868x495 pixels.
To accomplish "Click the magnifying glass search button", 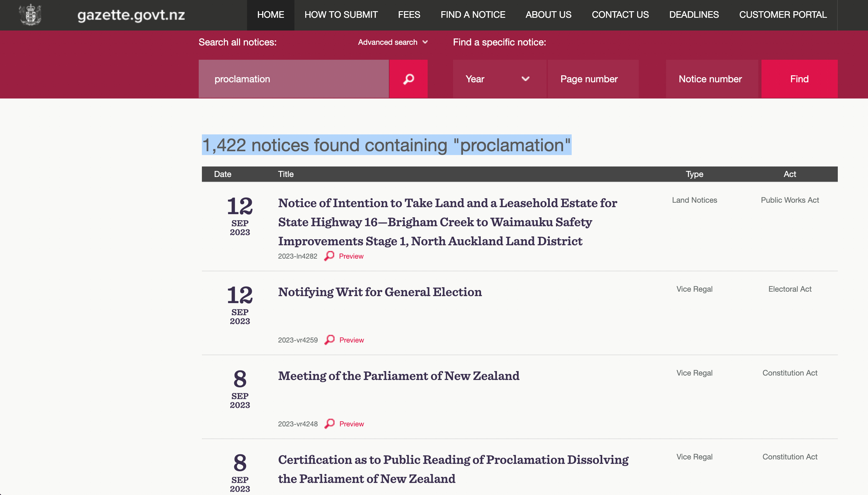I will click(x=408, y=79).
